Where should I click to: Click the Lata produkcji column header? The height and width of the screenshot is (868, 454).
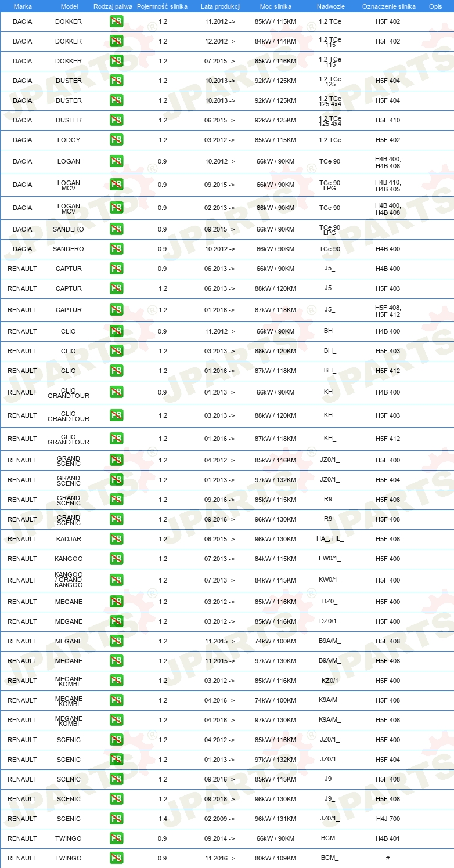point(221,6)
